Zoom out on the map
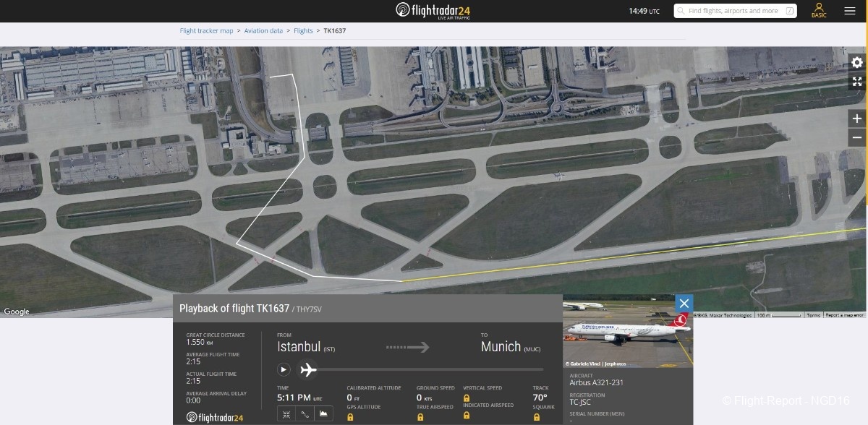Screen dimensions: 868x425 [x=857, y=137]
